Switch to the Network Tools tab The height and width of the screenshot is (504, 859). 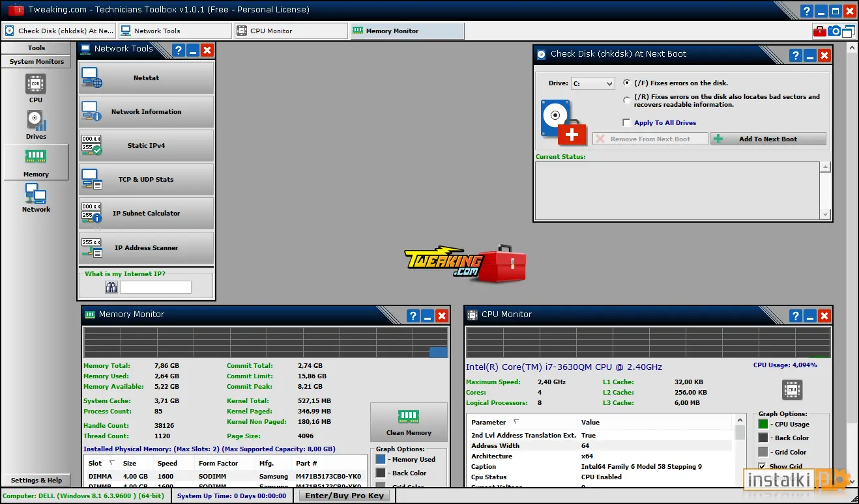175,31
